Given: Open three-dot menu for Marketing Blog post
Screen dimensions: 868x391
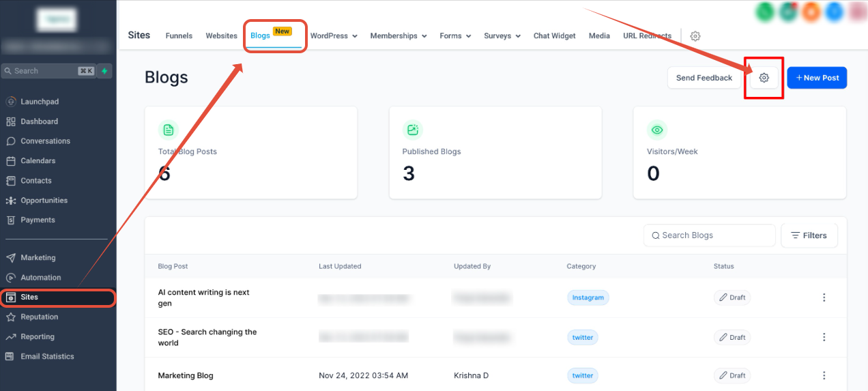Looking at the screenshot, I should [824, 375].
